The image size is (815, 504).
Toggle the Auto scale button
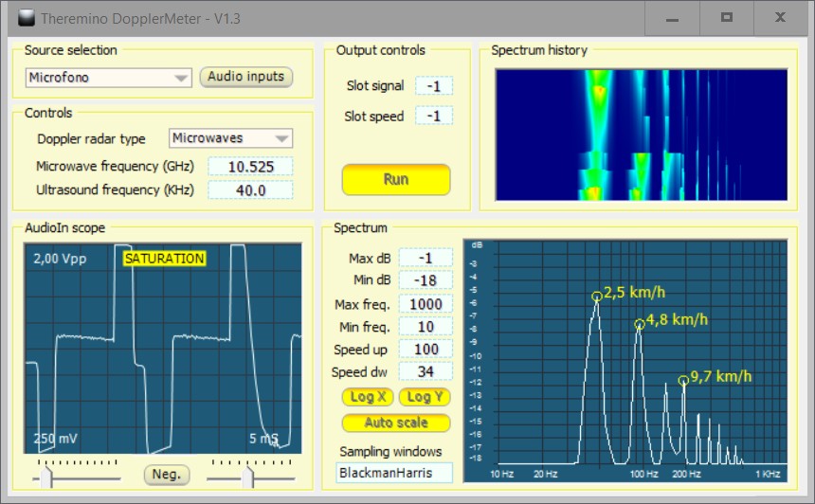click(395, 423)
